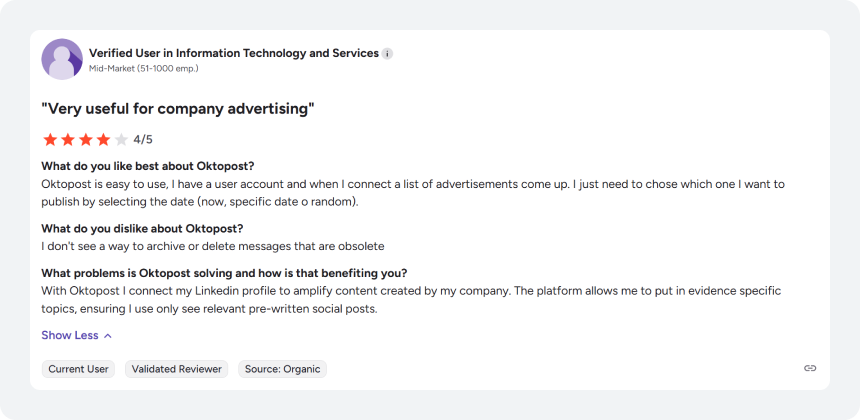The image size is (860, 420).
Task: Click "What do you dislike about Oktopost?" heading
Action: (x=142, y=228)
